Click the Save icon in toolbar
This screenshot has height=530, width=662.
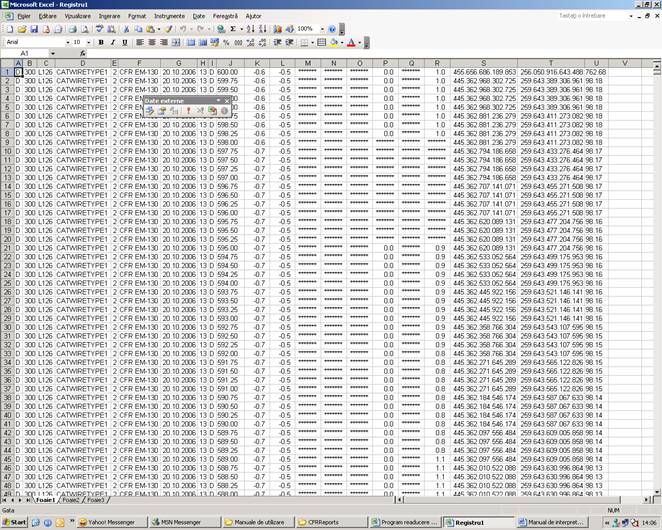point(36,29)
